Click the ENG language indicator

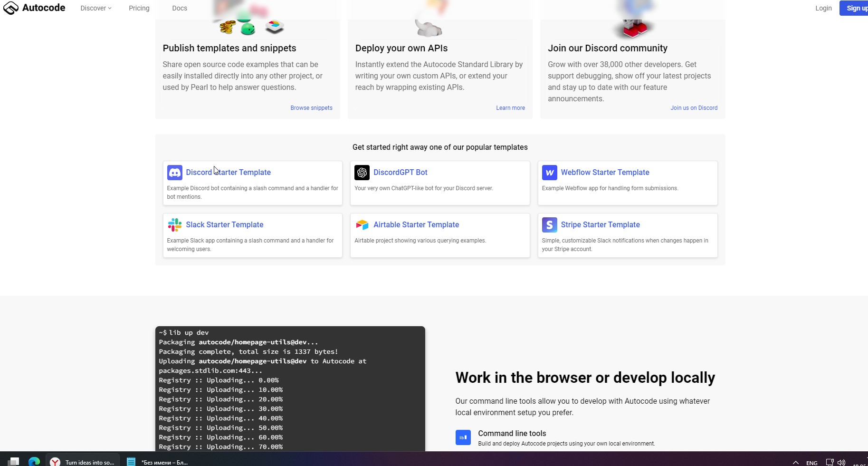[x=812, y=463]
